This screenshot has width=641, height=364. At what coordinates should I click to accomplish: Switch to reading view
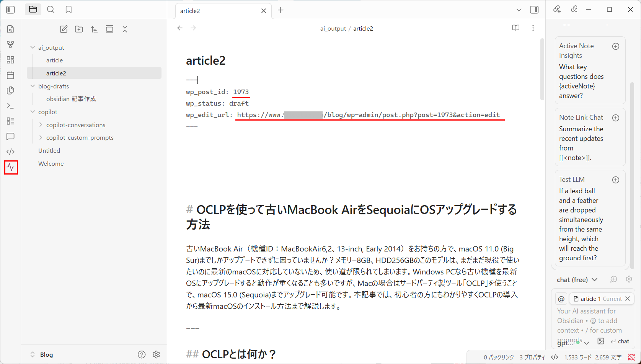[x=516, y=28]
